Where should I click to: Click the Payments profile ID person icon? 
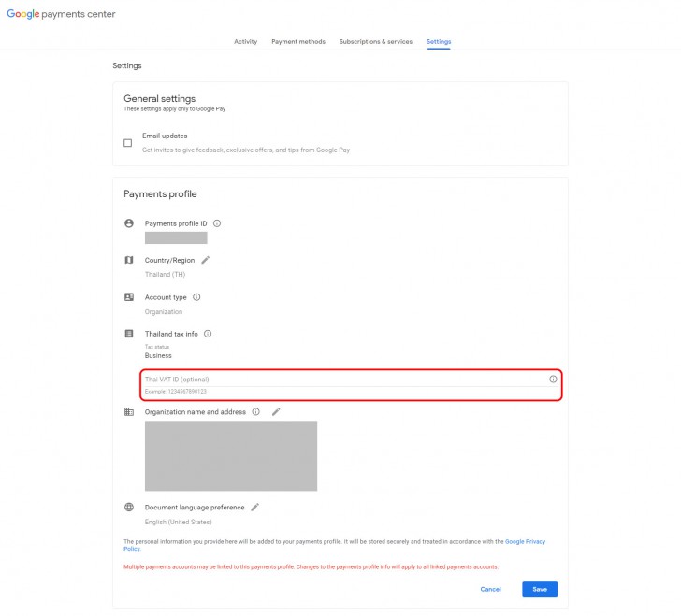[129, 223]
